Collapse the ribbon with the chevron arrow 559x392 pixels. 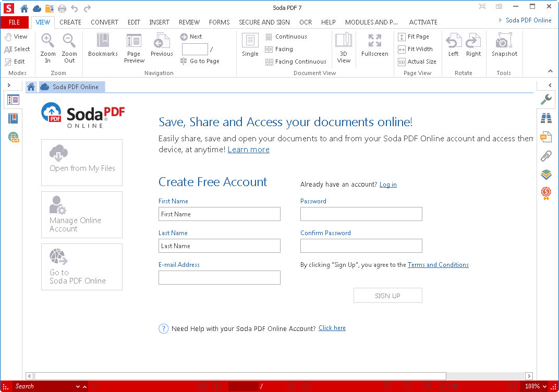[550, 71]
